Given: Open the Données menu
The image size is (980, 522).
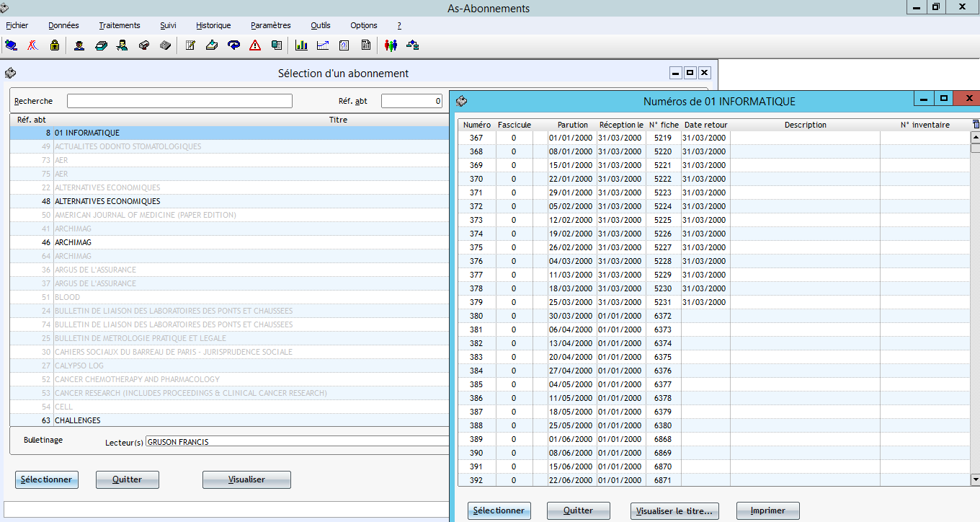Looking at the screenshot, I should pyautogui.click(x=63, y=25).
